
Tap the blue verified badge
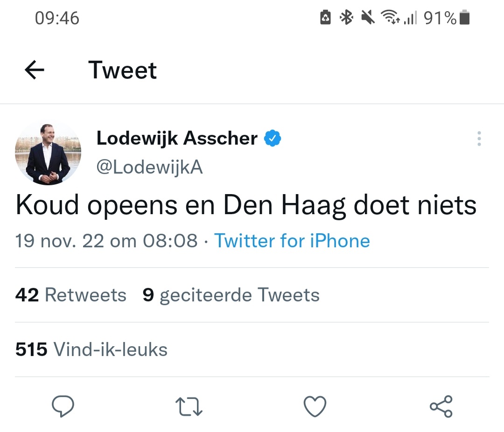point(273,139)
